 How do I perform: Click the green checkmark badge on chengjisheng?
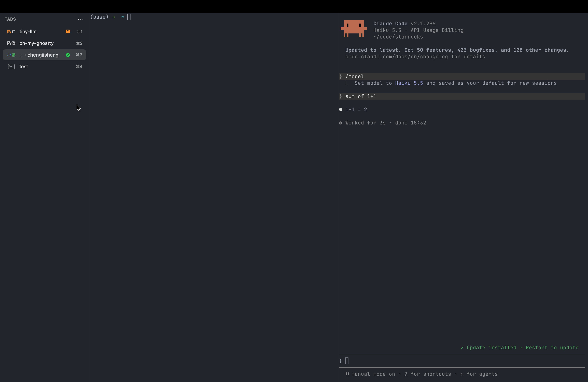coord(68,55)
